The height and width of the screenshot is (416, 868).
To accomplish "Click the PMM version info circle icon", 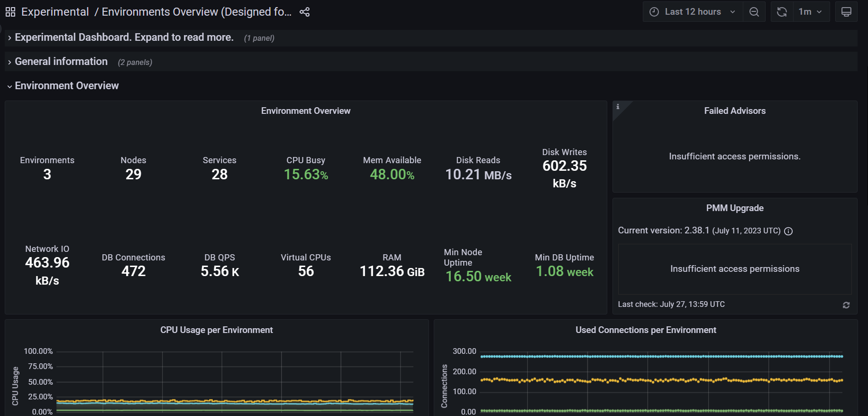I will [x=788, y=231].
